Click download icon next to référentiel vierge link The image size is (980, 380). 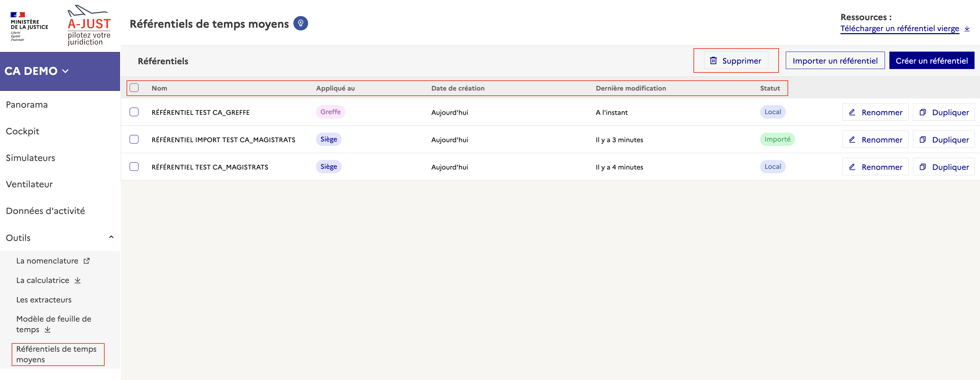967,28
